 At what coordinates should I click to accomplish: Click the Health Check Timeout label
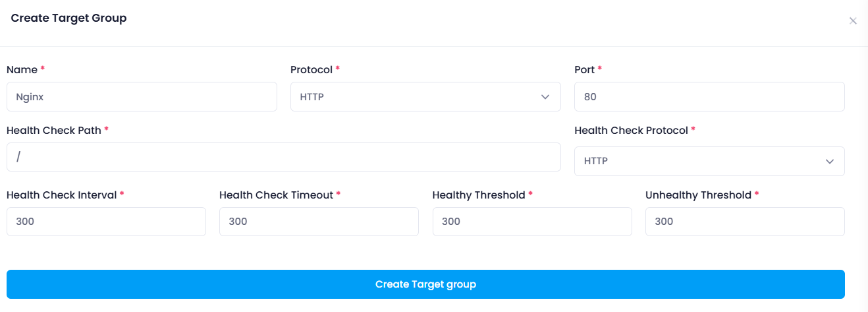[x=276, y=195]
